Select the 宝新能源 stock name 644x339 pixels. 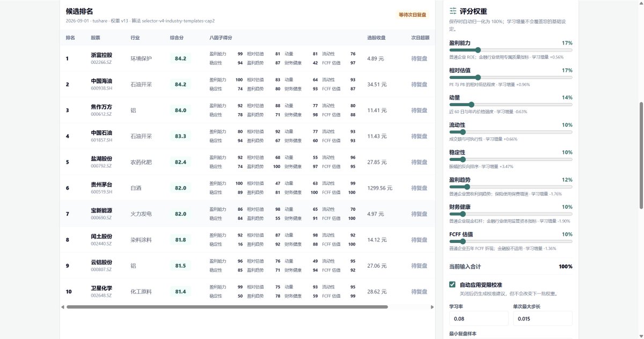click(x=101, y=211)
